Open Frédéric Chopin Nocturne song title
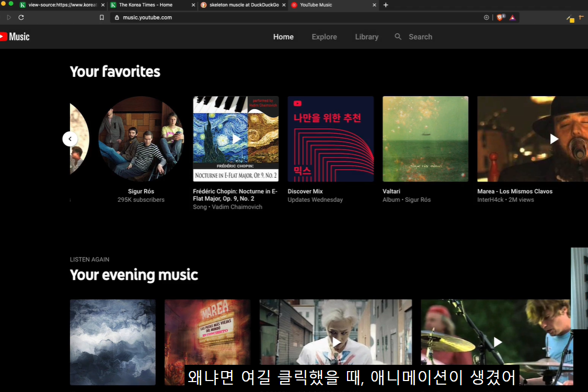This screenshot has width=588, height=392. (235, 194)
